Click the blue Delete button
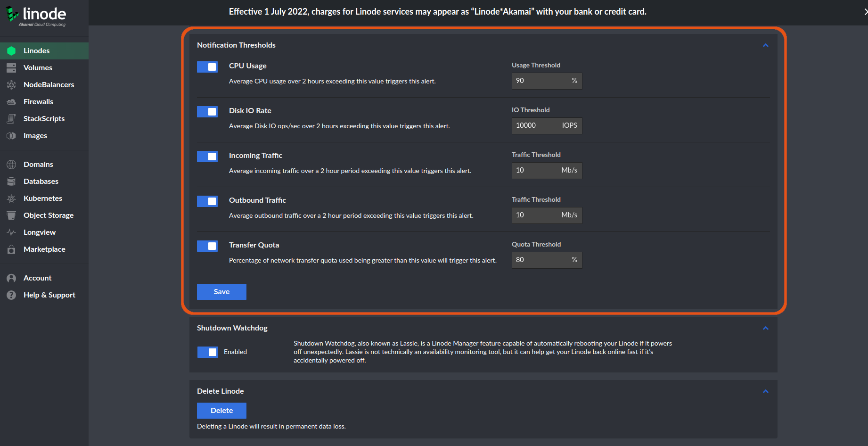The width and height of the screenshot is (868, 446). (221, 411)
